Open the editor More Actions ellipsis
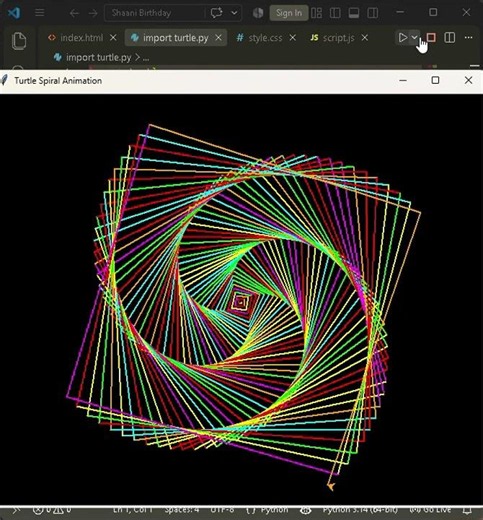 click(x=468, y=37)
